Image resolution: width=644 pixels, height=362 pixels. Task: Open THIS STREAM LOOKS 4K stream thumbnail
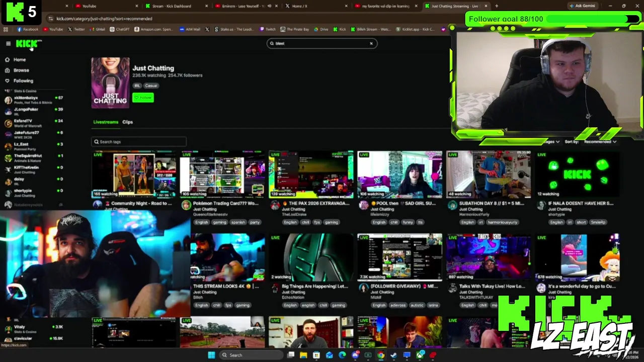click(227, 257)
